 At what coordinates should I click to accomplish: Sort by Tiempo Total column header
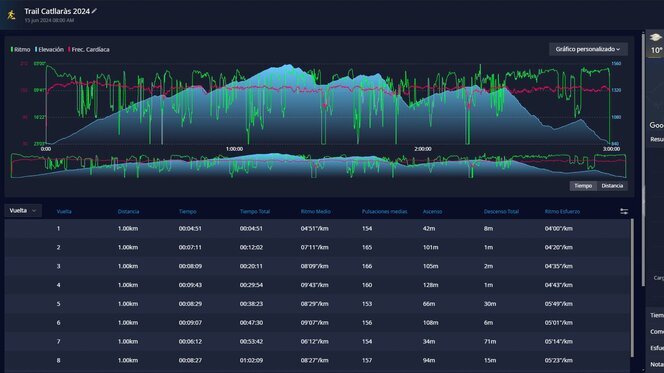(x=255, y=211)
